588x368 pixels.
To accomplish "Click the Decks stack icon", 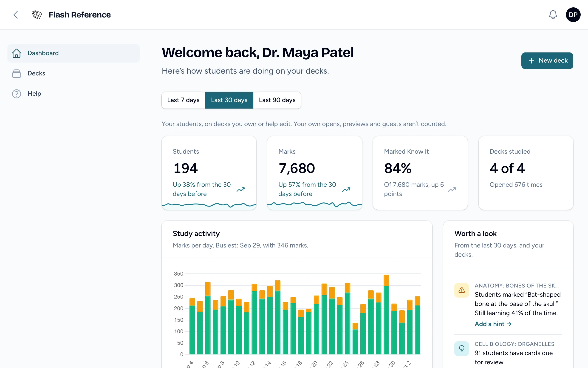I will (x=17, y=73).
